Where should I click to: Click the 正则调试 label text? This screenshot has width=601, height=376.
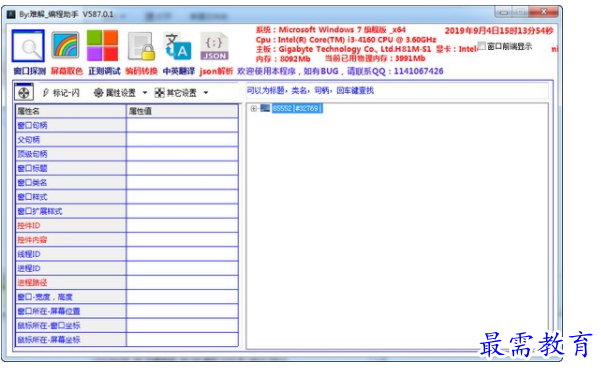click(104, 71)
